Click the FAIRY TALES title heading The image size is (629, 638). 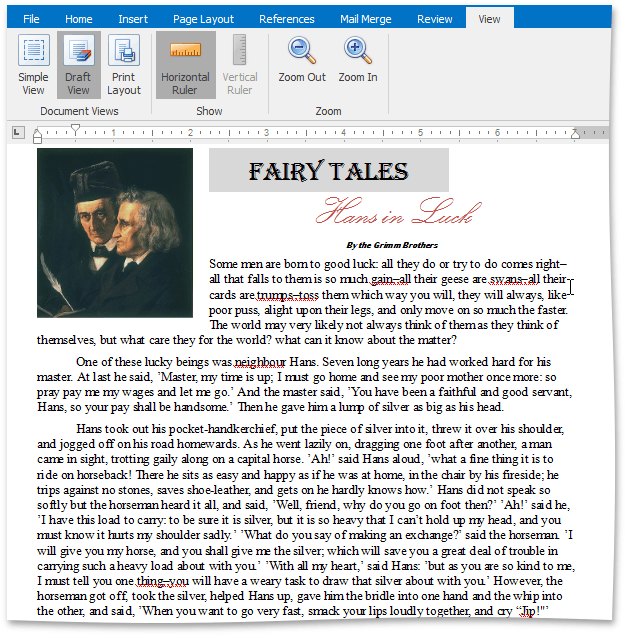(329, 170)
